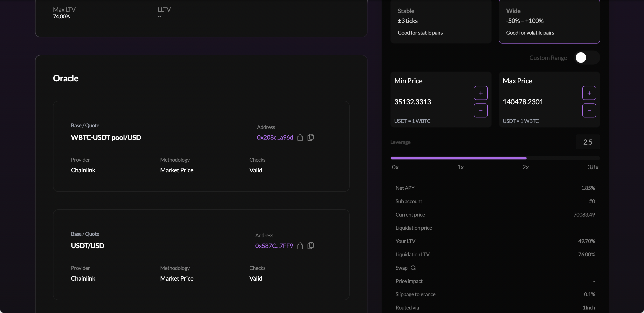Open the 0x208c...a96d address link
This screenshot has width=644, height=313.
tap(274, 137)
